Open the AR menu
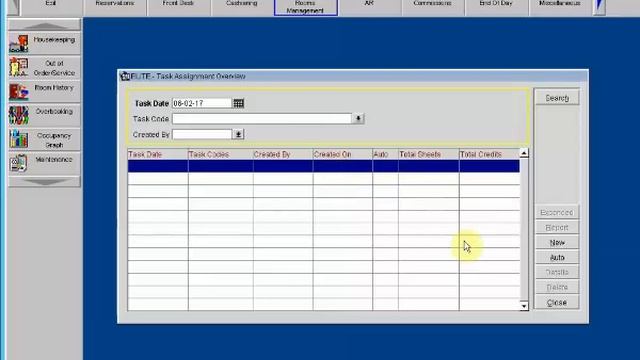 [x=369, y=7]
